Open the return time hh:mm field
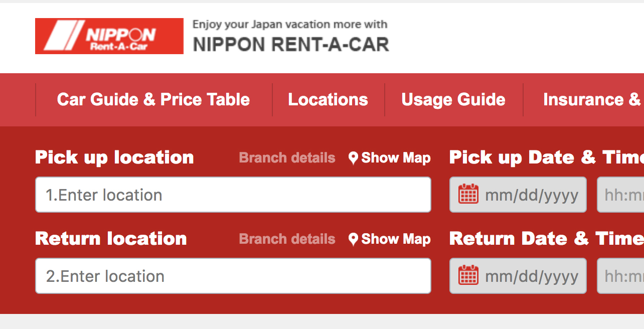Screen dimensions: 644x329 [620, 276]
